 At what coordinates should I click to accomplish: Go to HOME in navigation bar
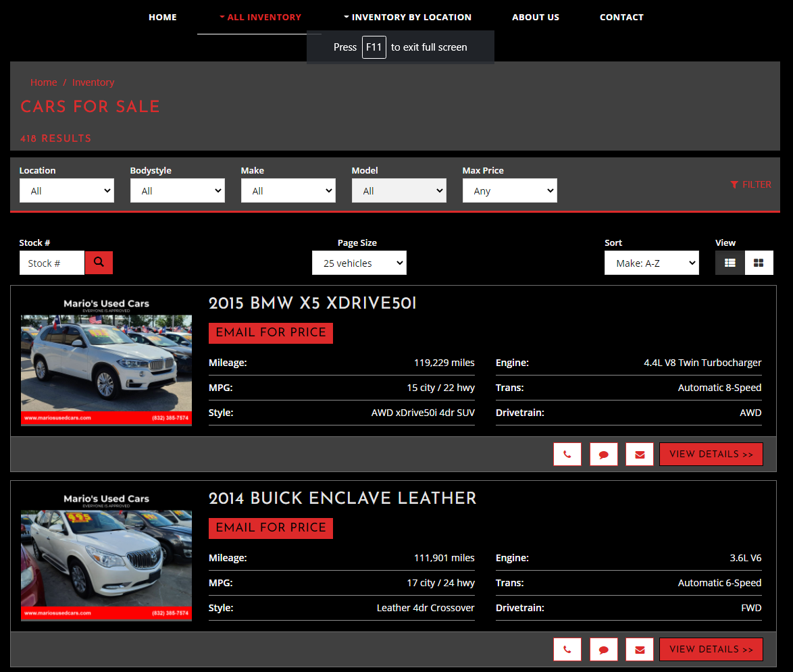click(163, 17)
